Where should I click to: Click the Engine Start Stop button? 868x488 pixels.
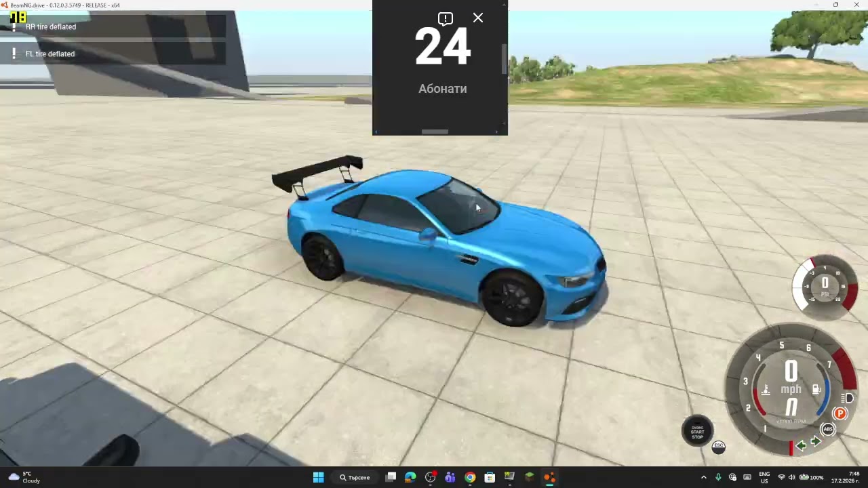pos(697,431)
